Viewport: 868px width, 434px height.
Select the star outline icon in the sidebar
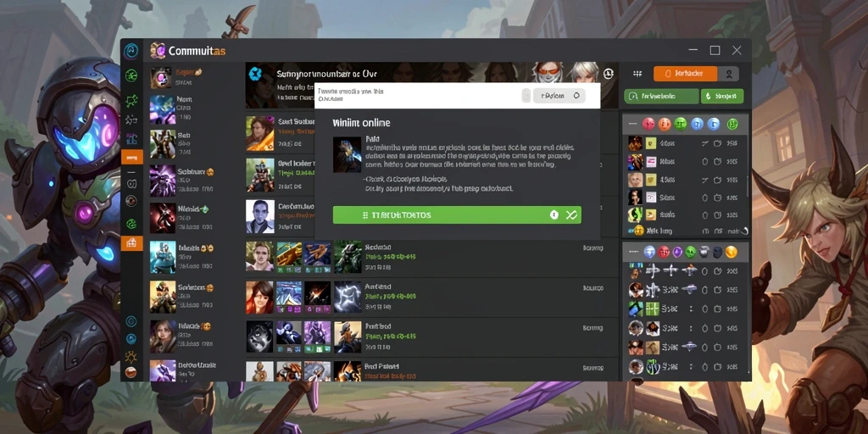point(131,120)
